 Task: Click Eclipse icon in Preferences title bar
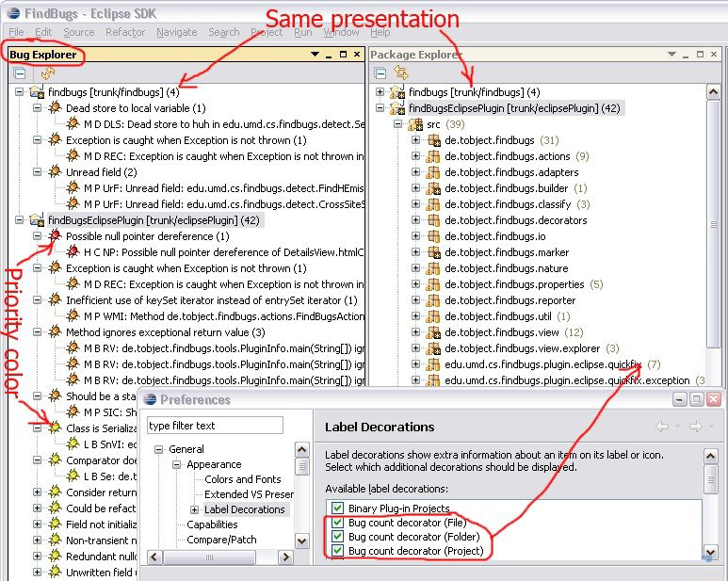tap(150, 399)
